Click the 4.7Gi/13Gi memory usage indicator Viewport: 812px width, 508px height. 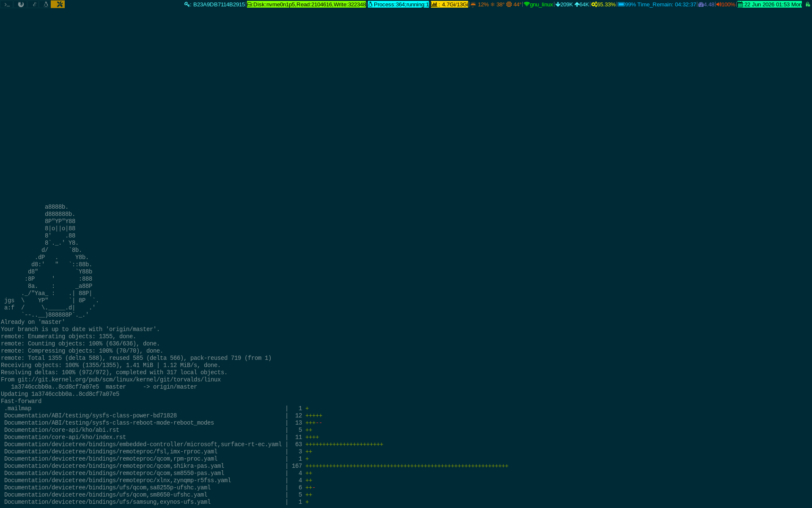tap(450, 5)
